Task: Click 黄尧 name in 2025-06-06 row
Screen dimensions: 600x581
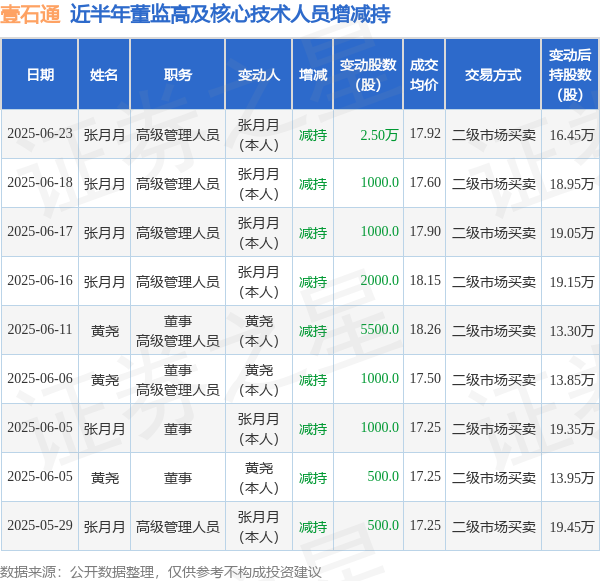Action: (x=105, y=380)
